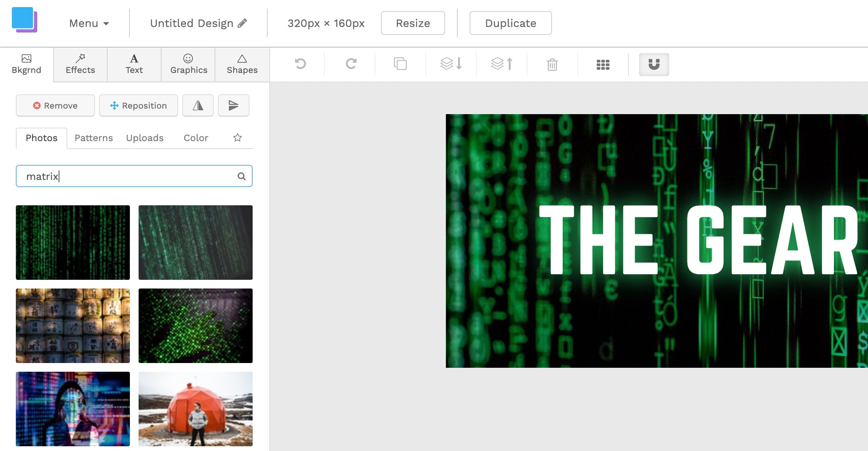Toggle the Patterns background option

coord(93,138)
